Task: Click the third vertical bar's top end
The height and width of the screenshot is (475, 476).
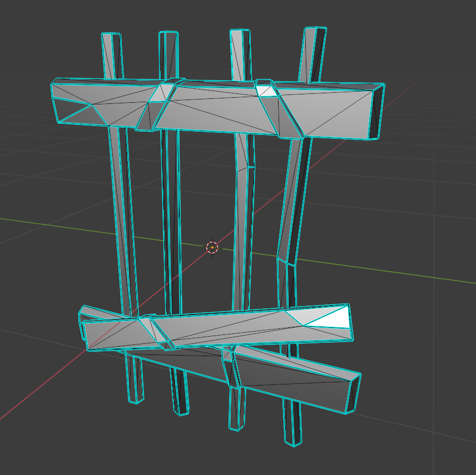Action: 241,55
